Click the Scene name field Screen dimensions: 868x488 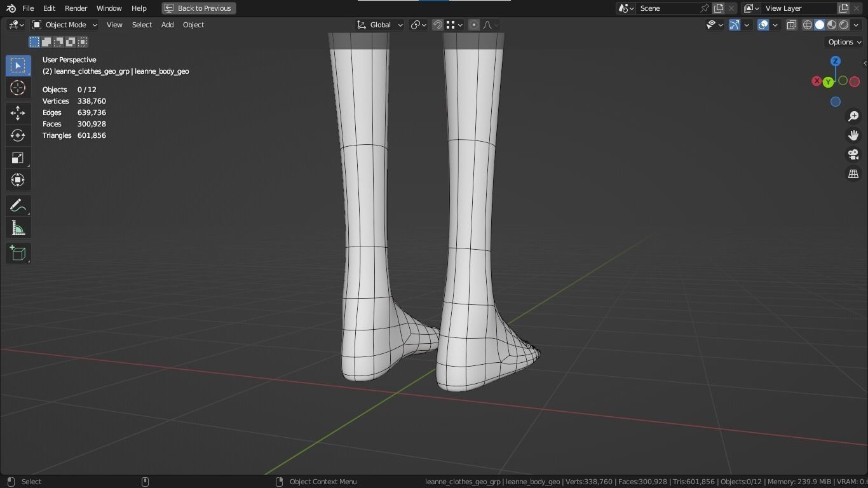tap(668, 8)
